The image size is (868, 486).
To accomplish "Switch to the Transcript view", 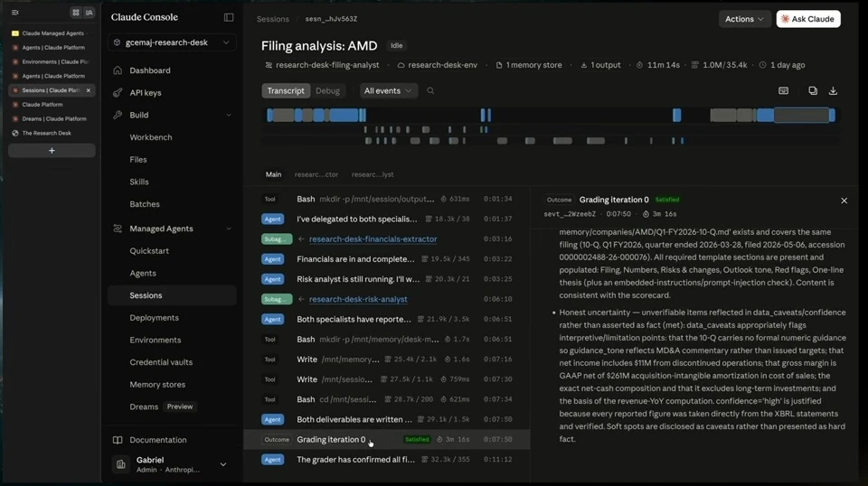I will tap(286, 90).
